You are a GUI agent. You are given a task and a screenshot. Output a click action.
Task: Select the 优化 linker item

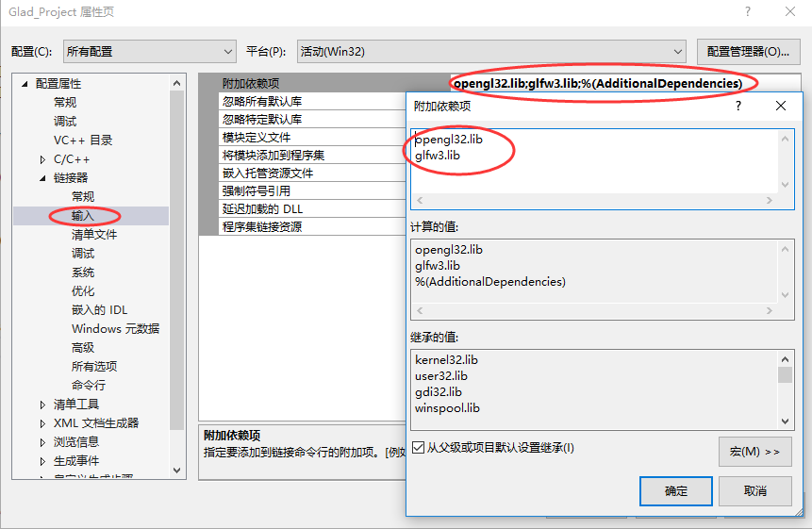coord(83,290)
